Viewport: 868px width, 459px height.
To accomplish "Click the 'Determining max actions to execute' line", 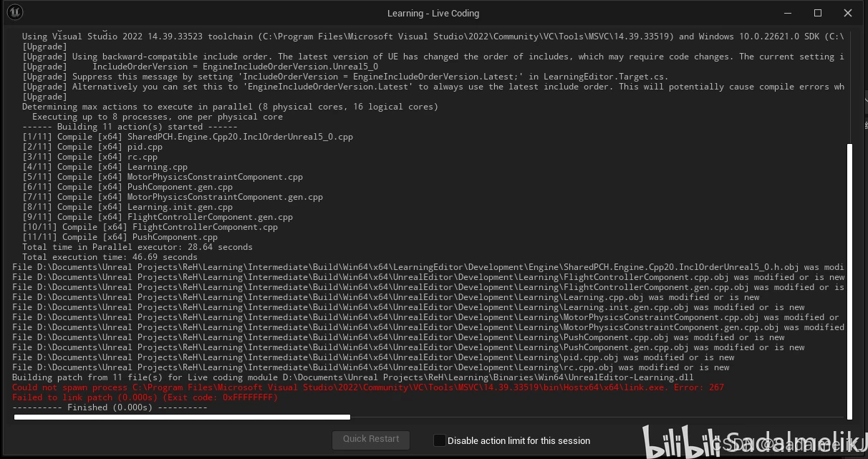I will pos(230,107).
